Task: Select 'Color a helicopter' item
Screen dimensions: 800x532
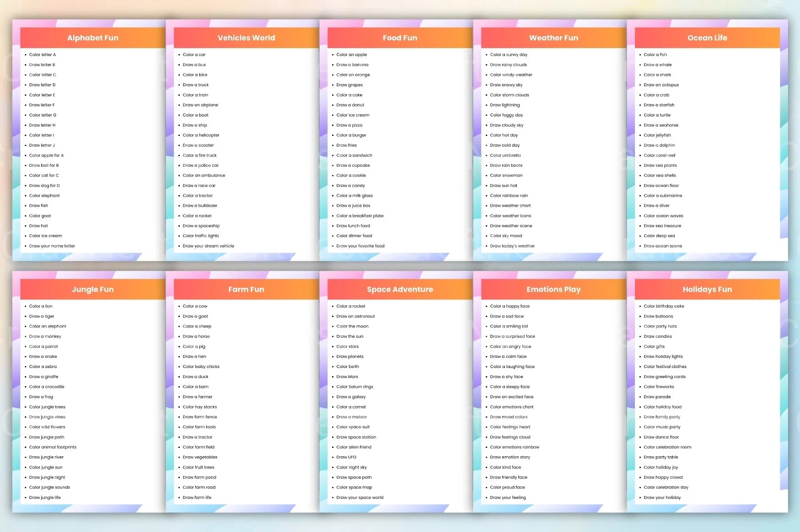Action: click(201, 135)
